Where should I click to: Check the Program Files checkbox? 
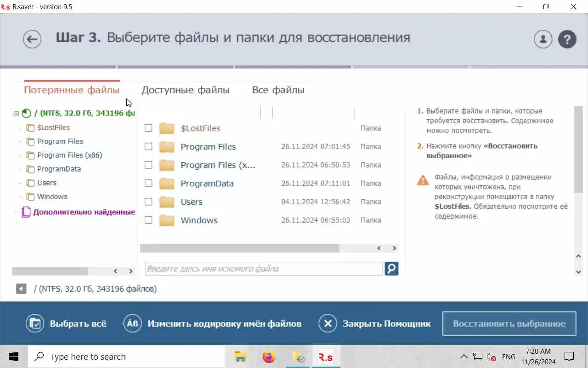(x=148, y=147)
